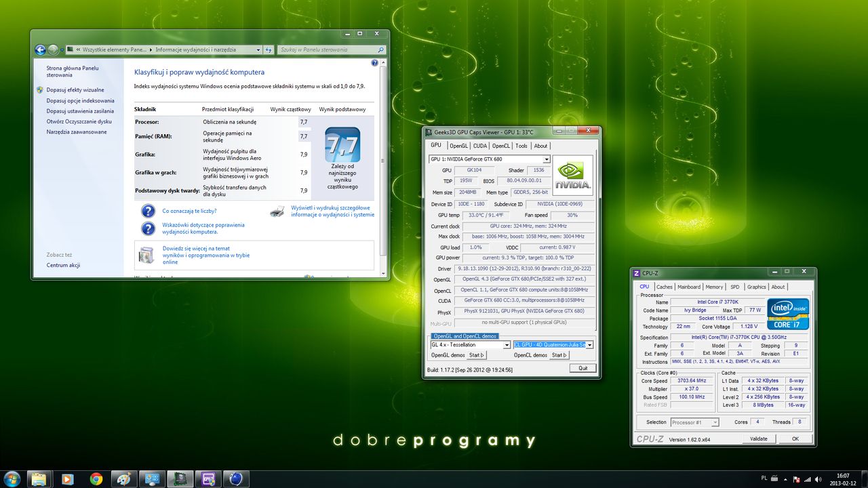Viewport: 868px width, 488px height.
Task: Open the volume speaker tray icon
Action: click(x=819, y=479)
